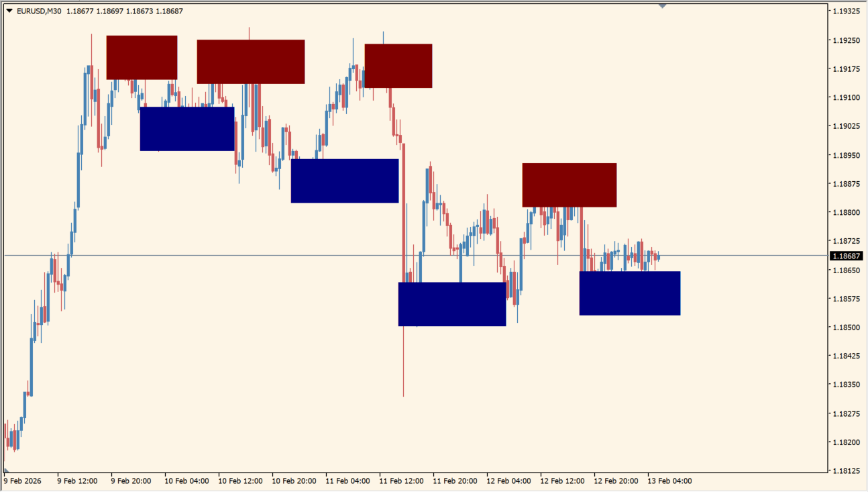
Task: Select the rightmost blue demand zone rectangle
Action: point(630,293)
